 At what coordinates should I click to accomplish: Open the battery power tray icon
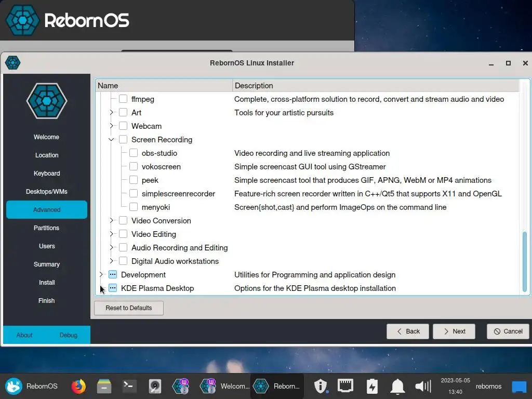[372, 386]
